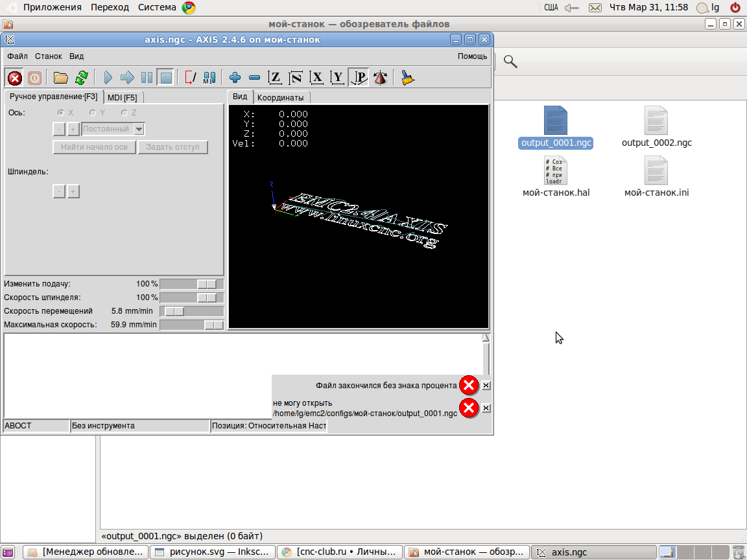Click Задать отступ button
Viewport: 747px width, 560px height.
173,147
